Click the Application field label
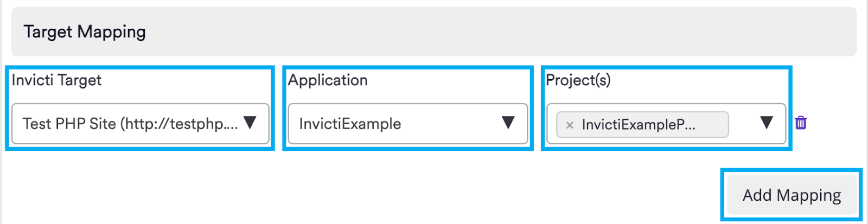 [328, 80]
